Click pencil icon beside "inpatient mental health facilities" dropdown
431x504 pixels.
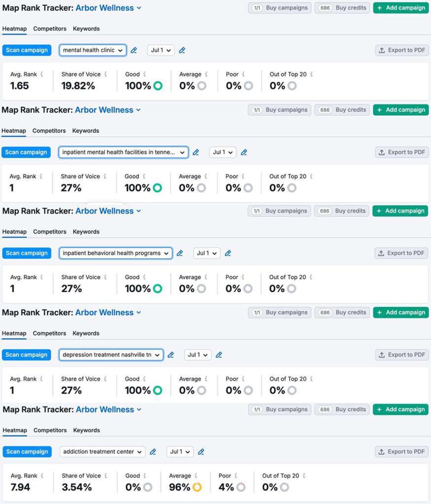click(196, 153)
